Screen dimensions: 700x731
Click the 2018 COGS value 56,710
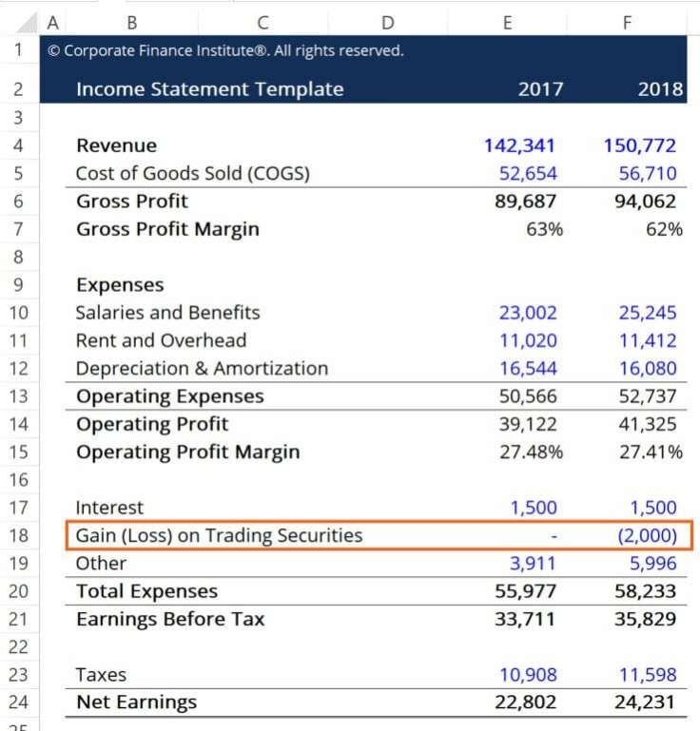639,173
